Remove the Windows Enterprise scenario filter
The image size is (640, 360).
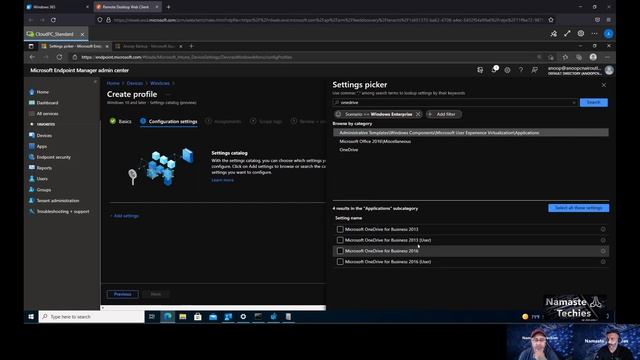coord(418,114)
